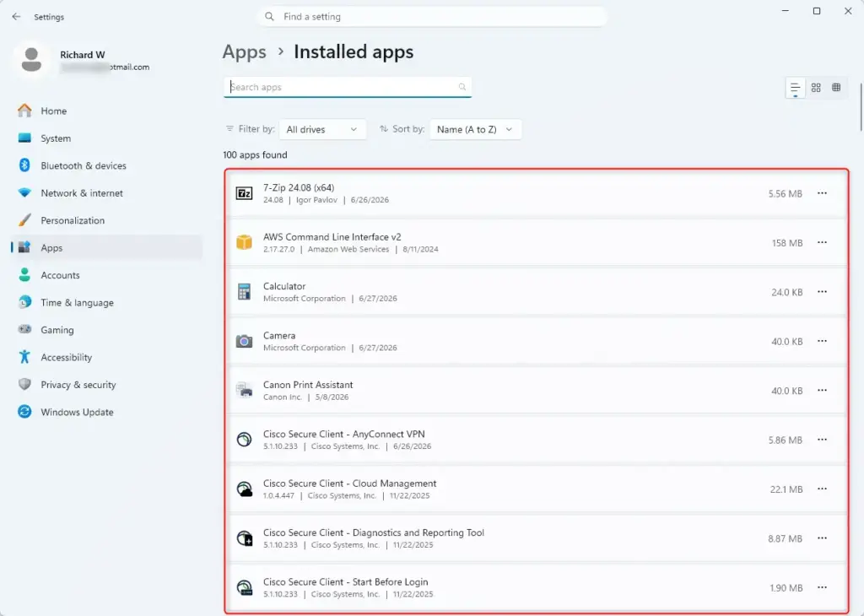Select Personalization in sidebar
The image size is (864, 616).
[106, 220]
